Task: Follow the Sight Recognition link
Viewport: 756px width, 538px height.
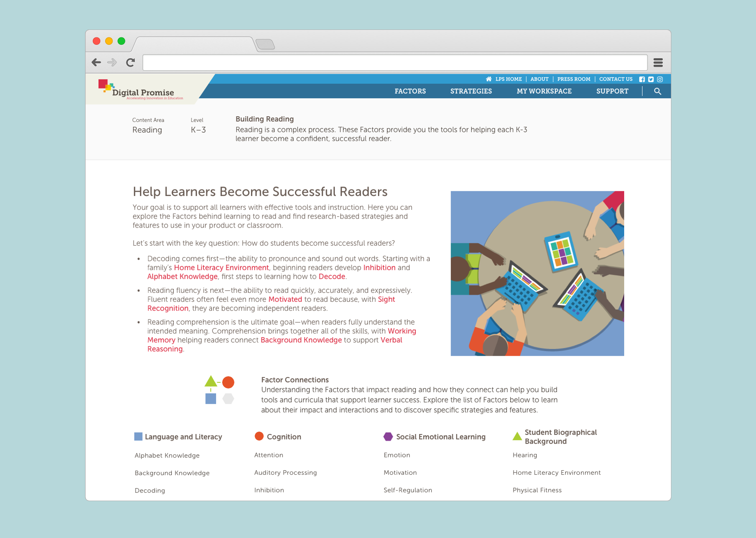Action: (x=386, y=299)
